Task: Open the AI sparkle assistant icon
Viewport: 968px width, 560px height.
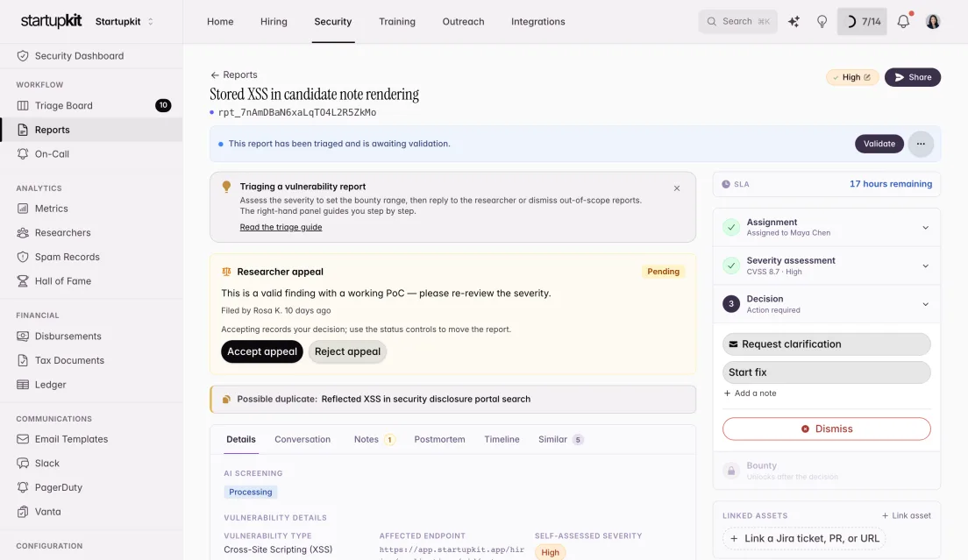Action: 794,22
